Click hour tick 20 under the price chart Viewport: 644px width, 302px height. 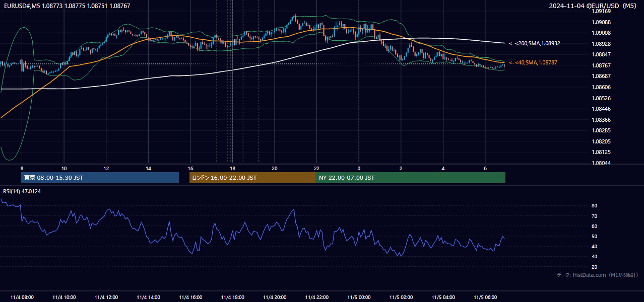tap(275, 168)
